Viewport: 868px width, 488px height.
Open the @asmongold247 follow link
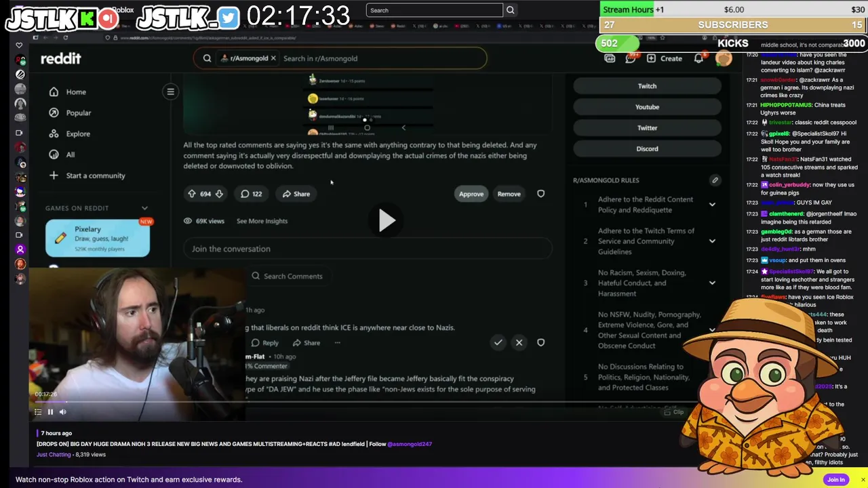click(410, 444)
